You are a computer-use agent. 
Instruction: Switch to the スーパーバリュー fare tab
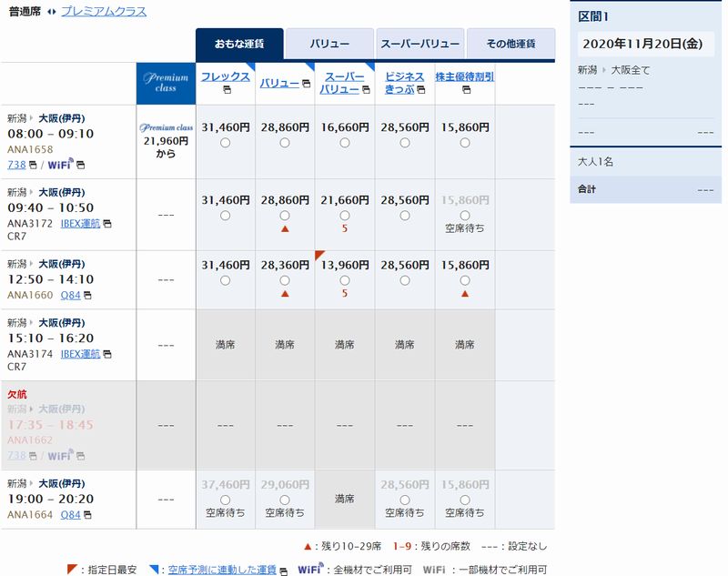[x=420, y=44]
